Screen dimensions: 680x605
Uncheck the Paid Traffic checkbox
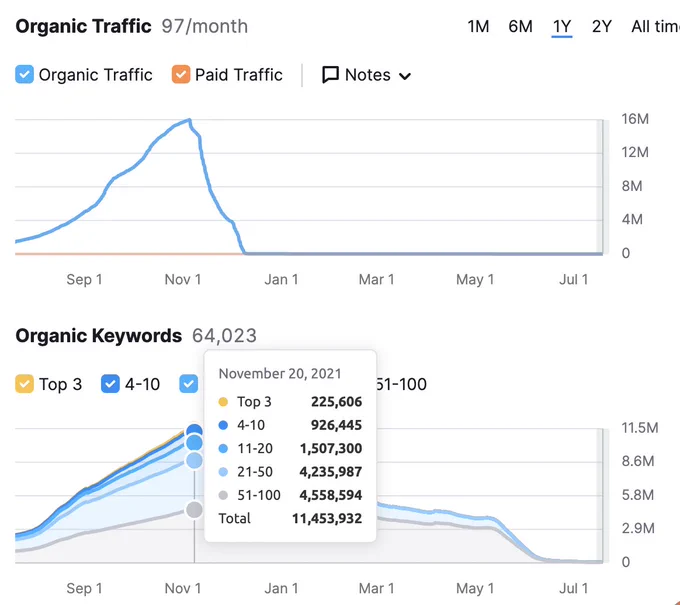pyautogui.click(x=181, y=74)
